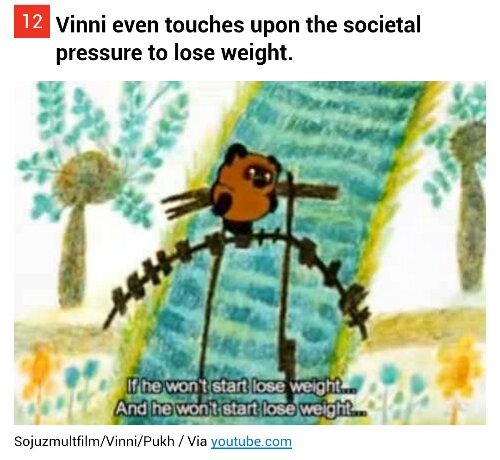
Task: Click the wooden plank right of the bear
Action: click(308, 190)
